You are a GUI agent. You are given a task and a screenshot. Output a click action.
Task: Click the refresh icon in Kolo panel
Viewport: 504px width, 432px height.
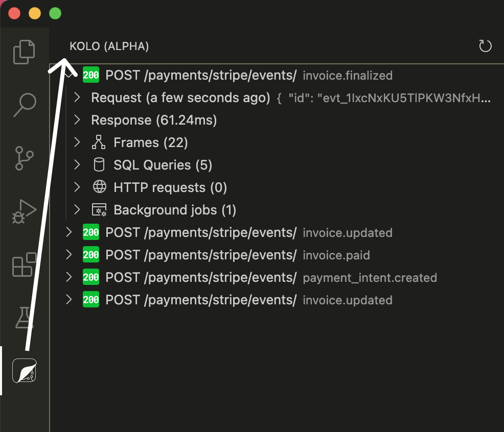coord(485,46)
